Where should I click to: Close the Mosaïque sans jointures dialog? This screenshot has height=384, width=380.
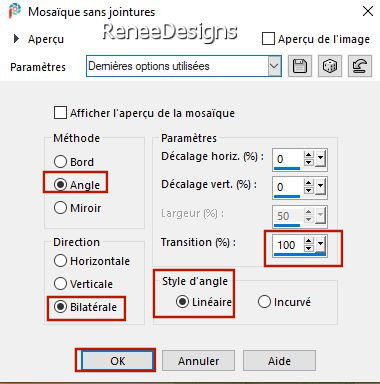point(368,11)
